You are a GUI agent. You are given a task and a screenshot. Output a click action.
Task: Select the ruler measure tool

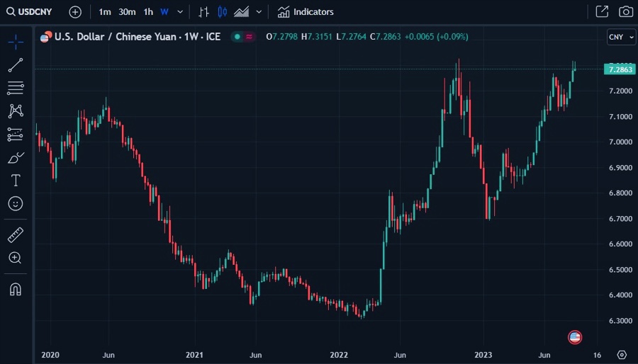click(x=16, y=234)
